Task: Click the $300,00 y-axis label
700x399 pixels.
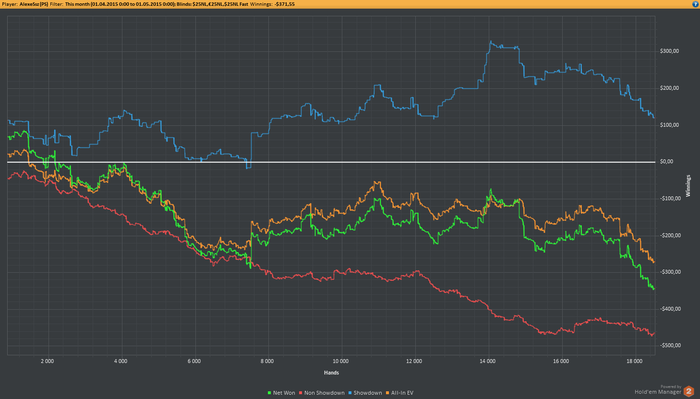Action: (x=669, y=51)
